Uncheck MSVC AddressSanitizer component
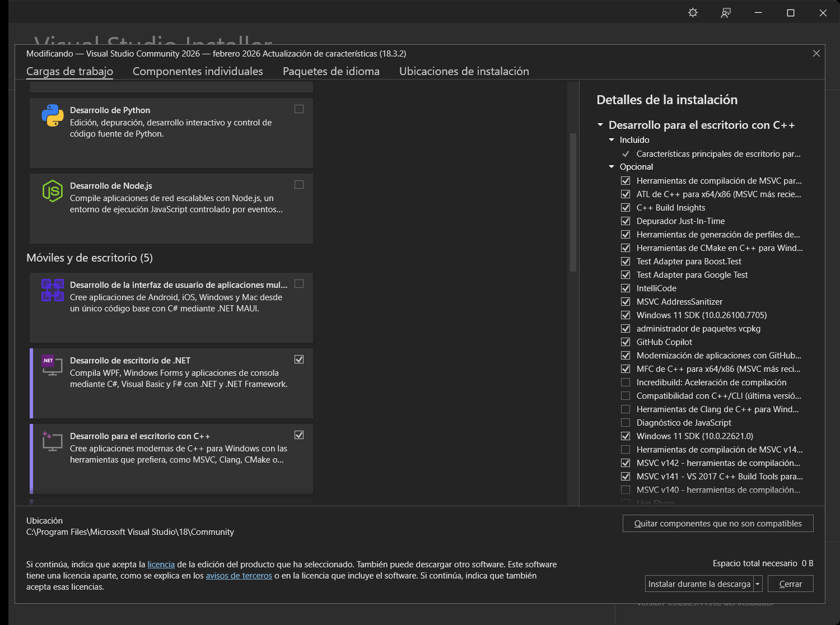The height and width of the screenshot is (625, 840). click(x=626, y=302)
